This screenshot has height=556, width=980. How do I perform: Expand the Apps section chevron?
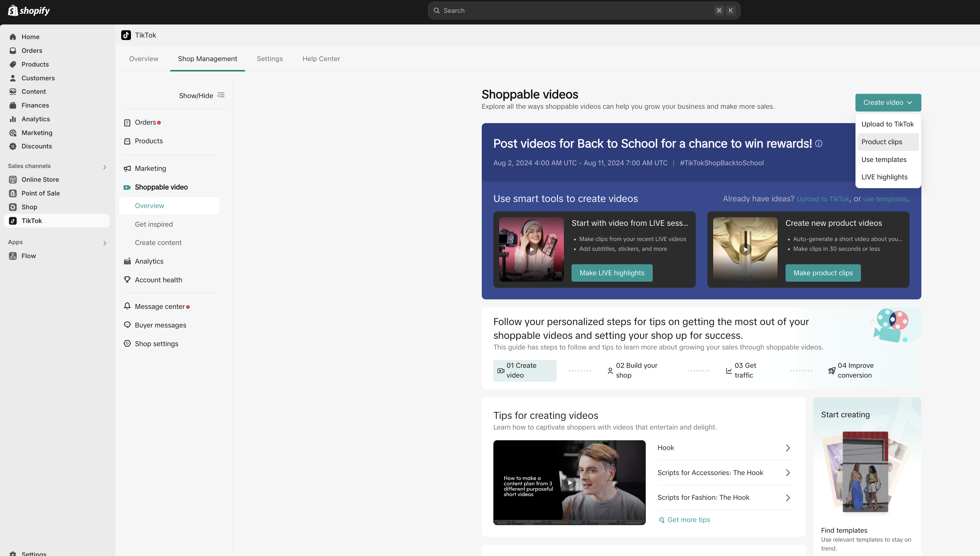[x=104, y=243]
